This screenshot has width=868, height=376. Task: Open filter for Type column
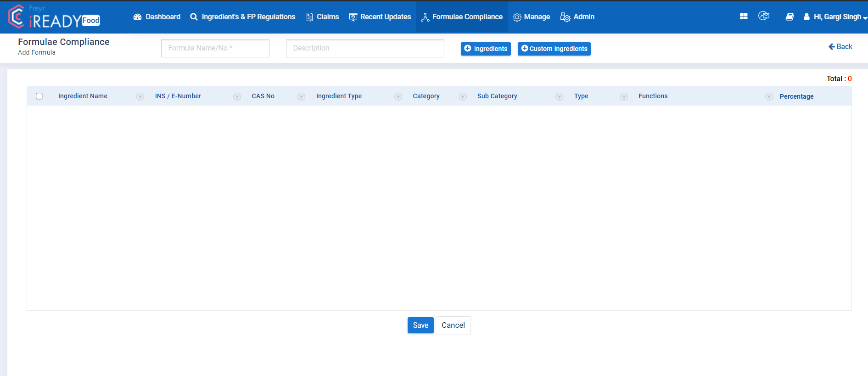click(x=624, y=96)
